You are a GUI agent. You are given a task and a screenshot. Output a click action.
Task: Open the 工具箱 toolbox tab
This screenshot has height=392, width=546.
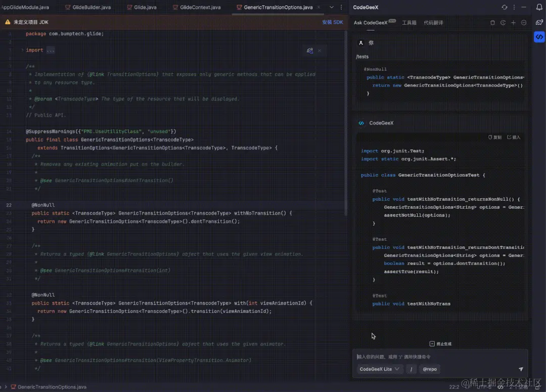point(409,23)
